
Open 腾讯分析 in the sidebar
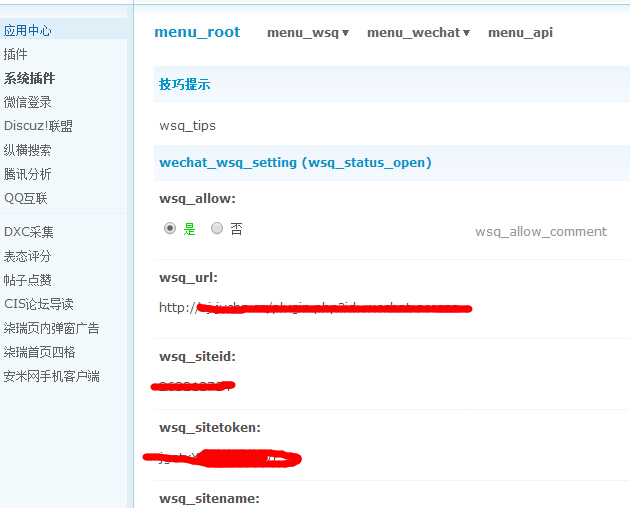[27, 174]
